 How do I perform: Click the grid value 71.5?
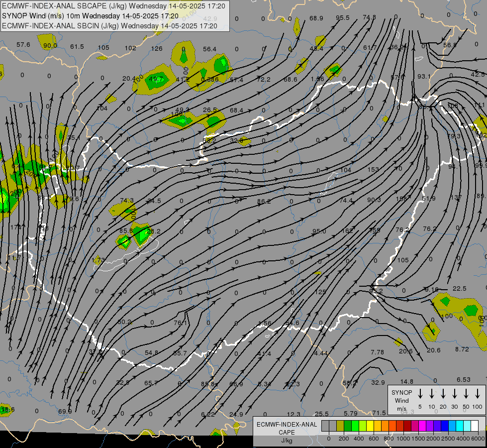click(x=379, y=413)
